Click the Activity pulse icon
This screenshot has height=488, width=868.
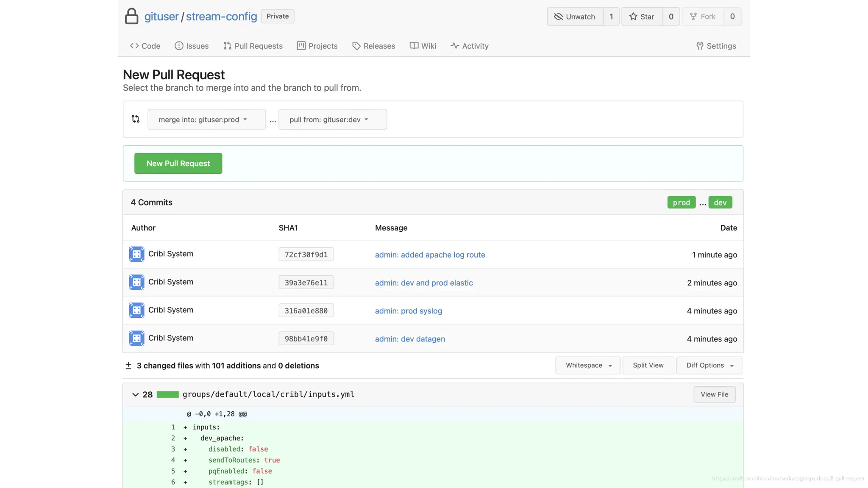pyautogui.click(x=455, y=46)
